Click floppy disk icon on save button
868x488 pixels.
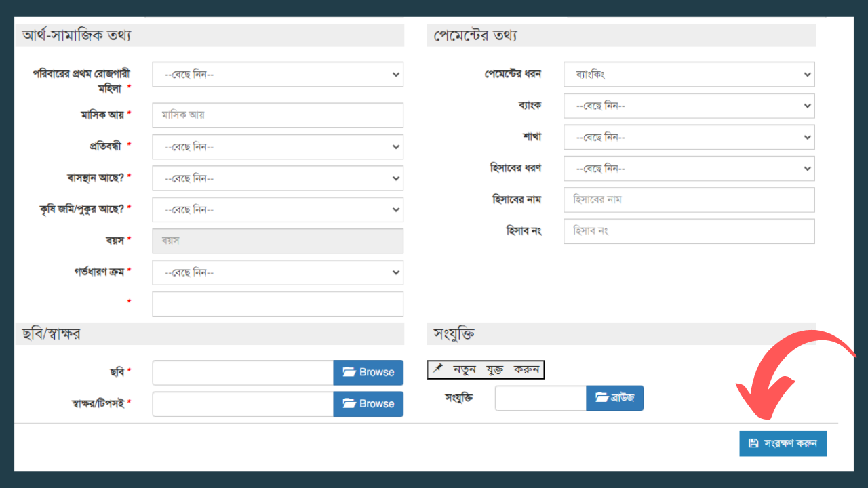click(x=753, y=443)
